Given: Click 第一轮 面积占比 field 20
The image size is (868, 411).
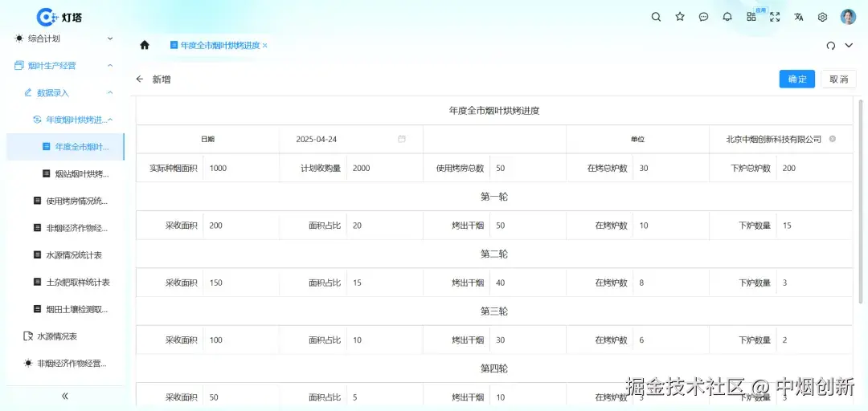Looking at the screenshot, I should click(x=384, y=226).
